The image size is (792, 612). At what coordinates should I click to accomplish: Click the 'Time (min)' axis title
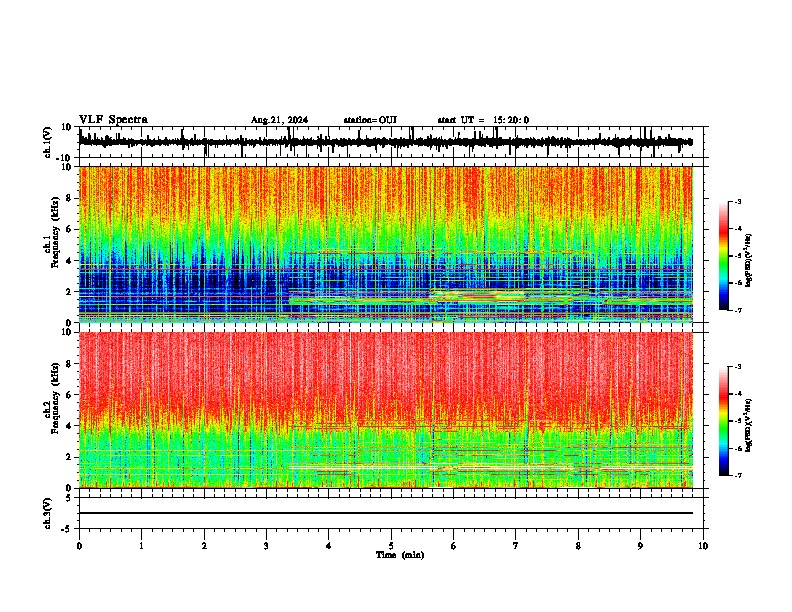point(400,555)
